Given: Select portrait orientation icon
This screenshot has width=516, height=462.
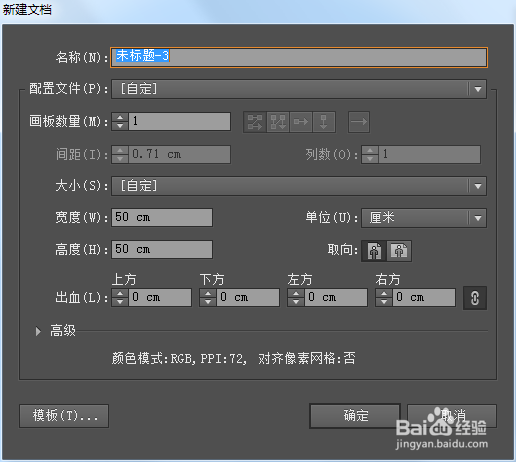Looking at the screenshot, I should [x=374, y=251].
